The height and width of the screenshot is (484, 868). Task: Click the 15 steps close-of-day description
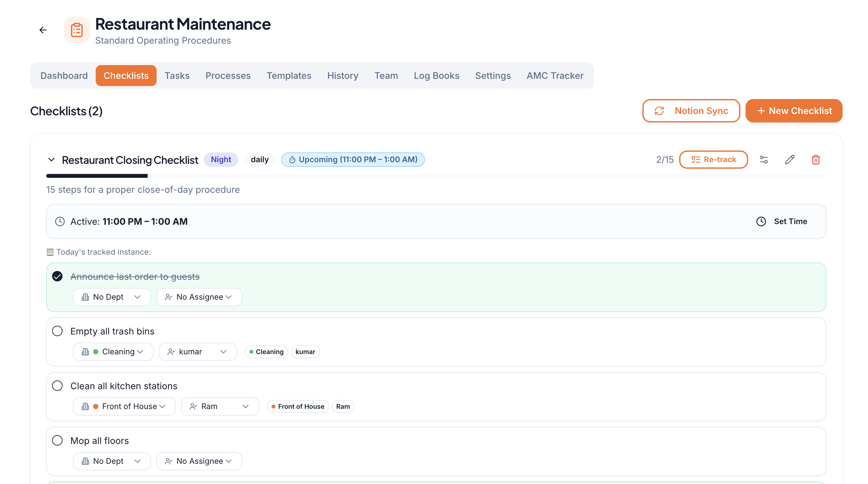[x=143, y=190]
